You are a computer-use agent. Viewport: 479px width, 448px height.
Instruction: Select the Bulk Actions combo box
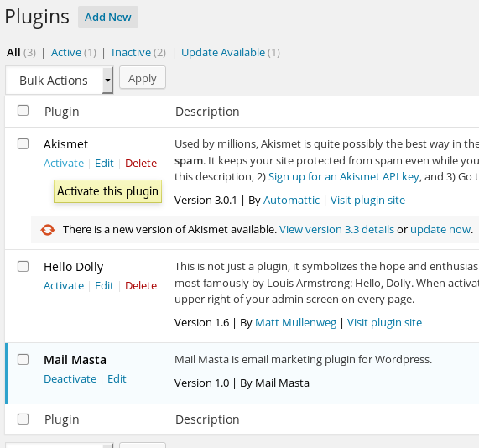[60, 81]
